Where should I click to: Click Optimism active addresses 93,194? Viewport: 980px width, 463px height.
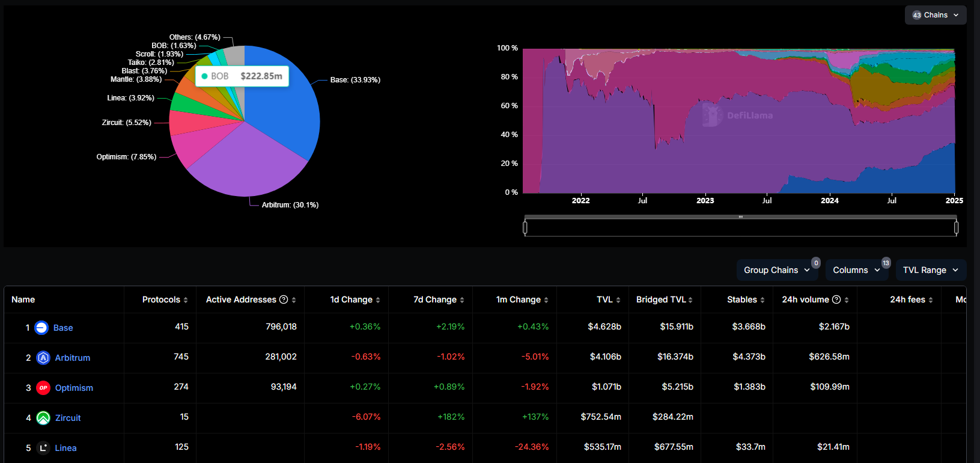pos(284,387)
